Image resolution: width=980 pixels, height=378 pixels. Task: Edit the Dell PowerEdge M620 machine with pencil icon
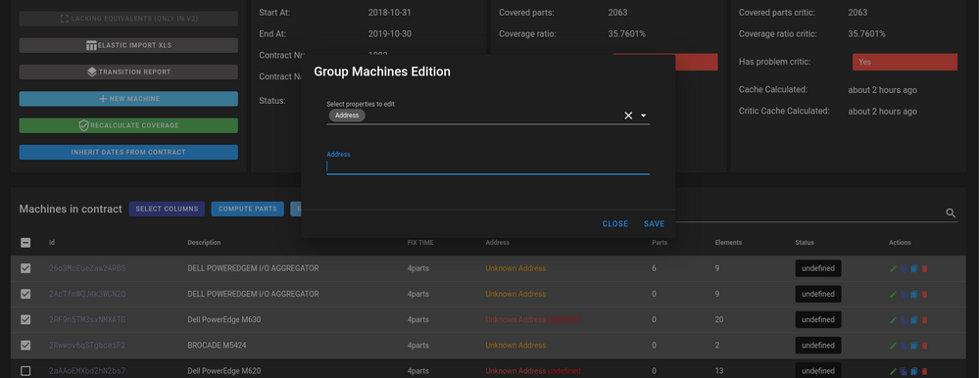(893, 371)
